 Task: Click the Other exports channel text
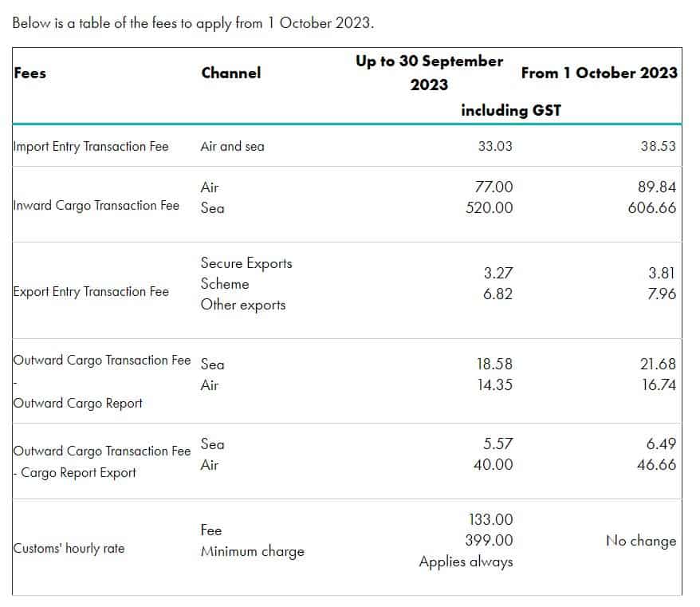pos(243,305)
